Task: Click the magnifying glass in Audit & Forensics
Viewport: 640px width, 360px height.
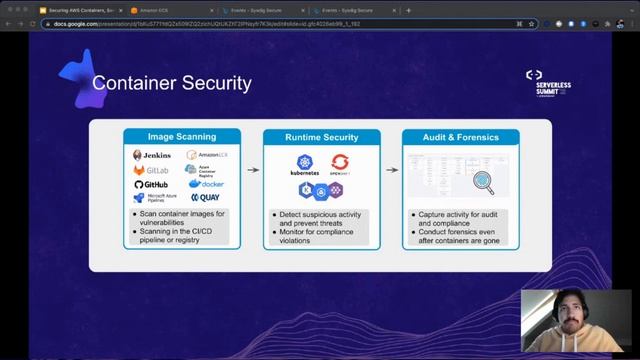Action: tap(483, 183)
